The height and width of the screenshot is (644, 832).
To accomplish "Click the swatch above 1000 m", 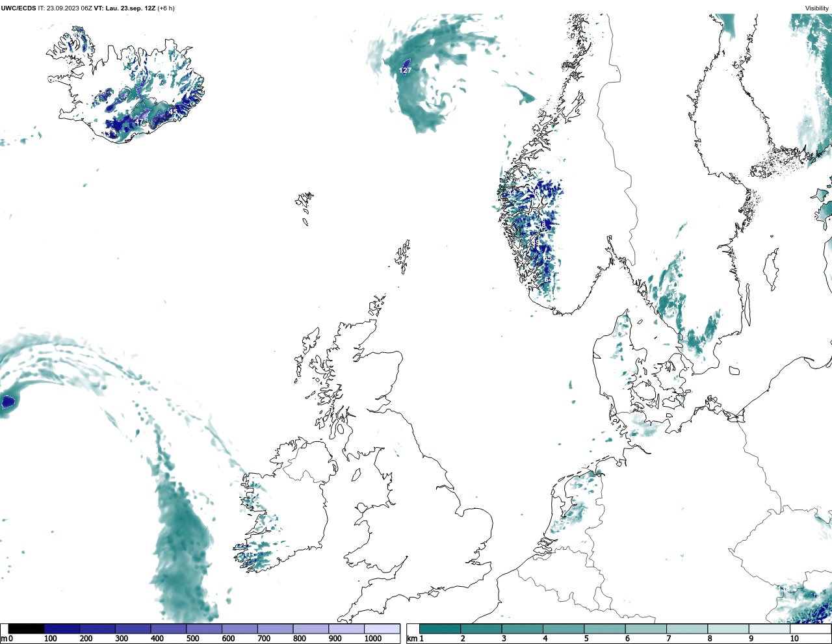I will 382,629.
